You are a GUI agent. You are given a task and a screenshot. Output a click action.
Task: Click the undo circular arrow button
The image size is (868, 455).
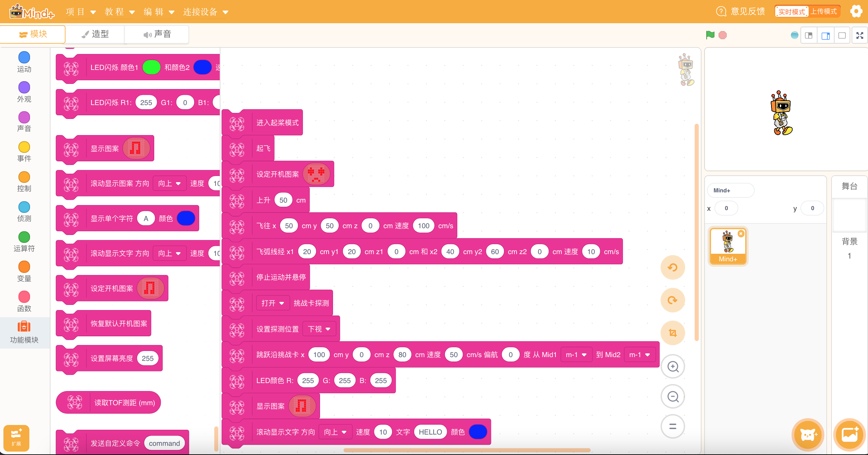click(x=672, y=267)
